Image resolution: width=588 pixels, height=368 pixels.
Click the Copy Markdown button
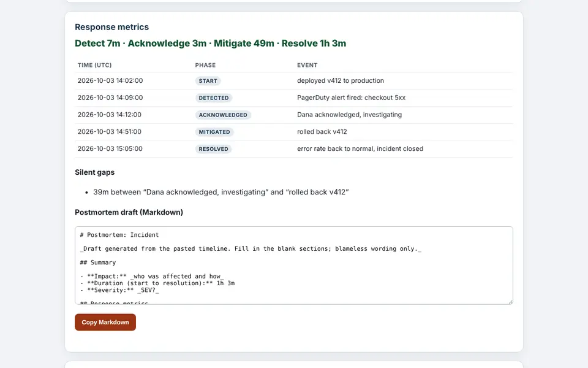coord(105,322)
